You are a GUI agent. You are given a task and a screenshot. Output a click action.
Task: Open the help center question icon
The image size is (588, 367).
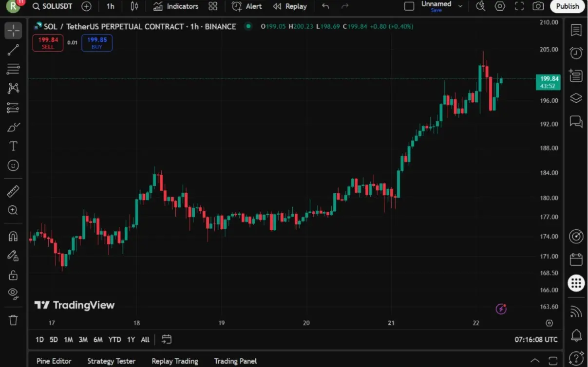[x=576, y=358]
